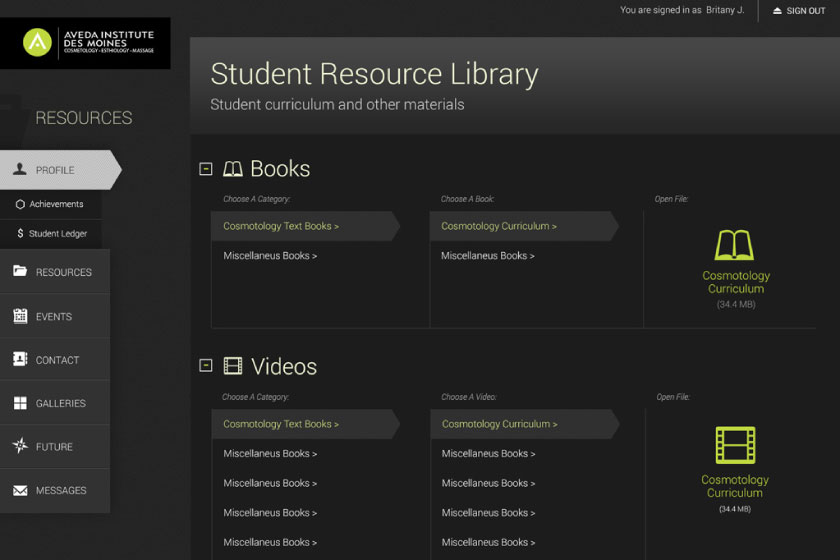Open the green film strip file icon
840x560 pixels.
(735, 445)
